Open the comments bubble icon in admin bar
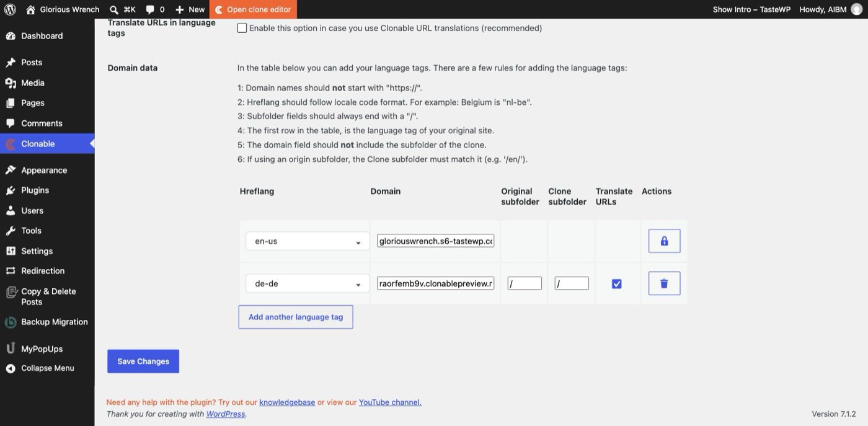The height and width of the screenshot is (426, 868). click(150, 10)
